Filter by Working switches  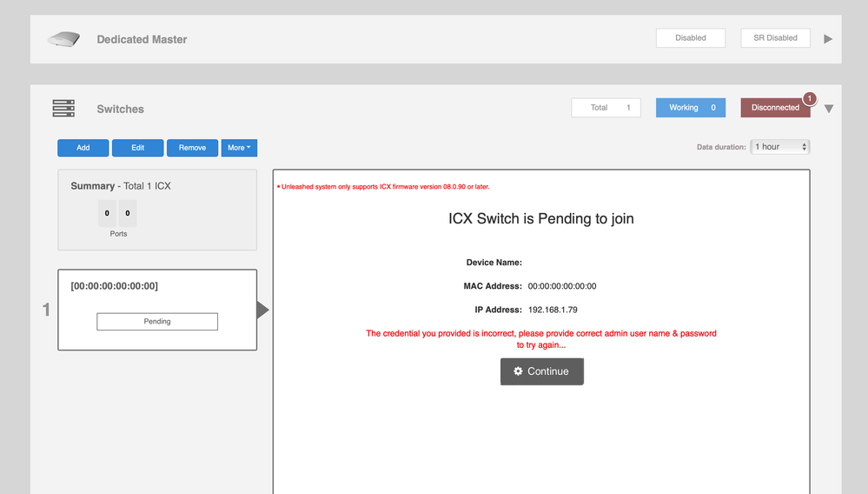click(691, 108)
